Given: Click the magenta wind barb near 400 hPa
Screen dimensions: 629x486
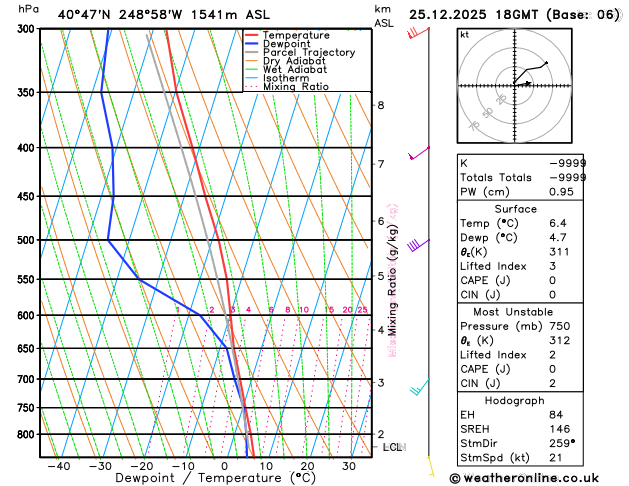Looking at the screenshot, I should coord(418,154).
